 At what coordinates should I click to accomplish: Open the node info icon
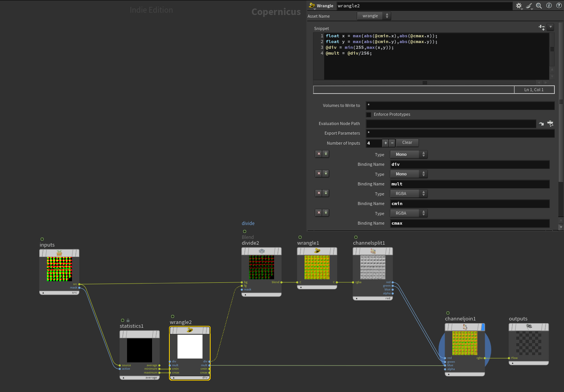pos(549,5)
